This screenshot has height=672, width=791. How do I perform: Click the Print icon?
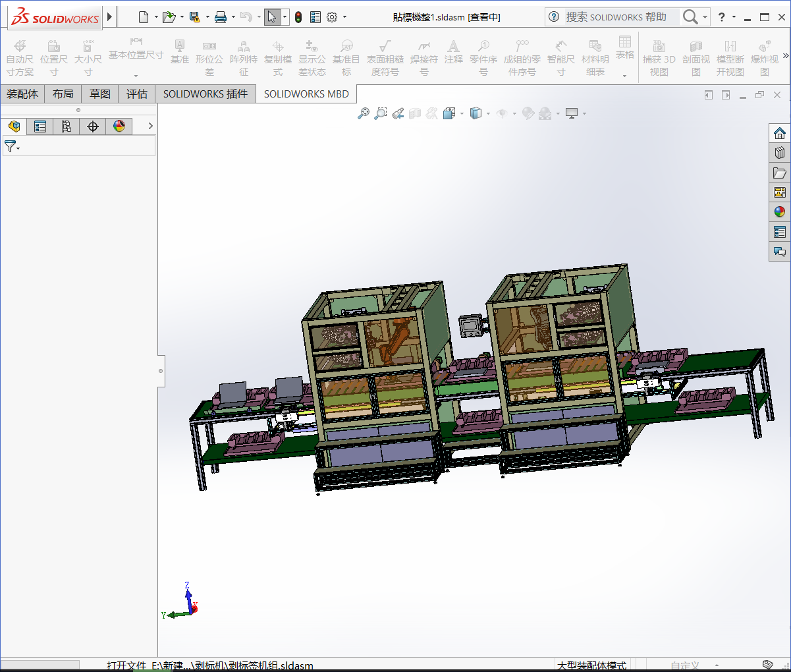[x=221, y=17]
